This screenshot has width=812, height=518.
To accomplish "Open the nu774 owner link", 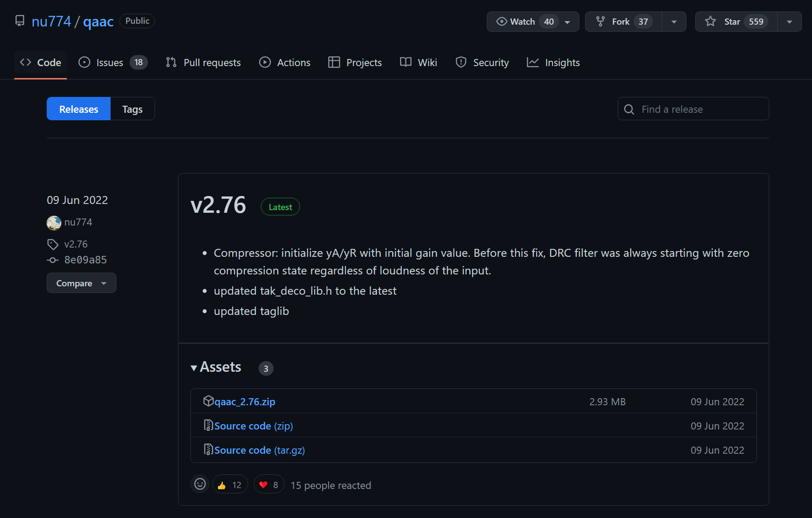I will coord(51,21).
